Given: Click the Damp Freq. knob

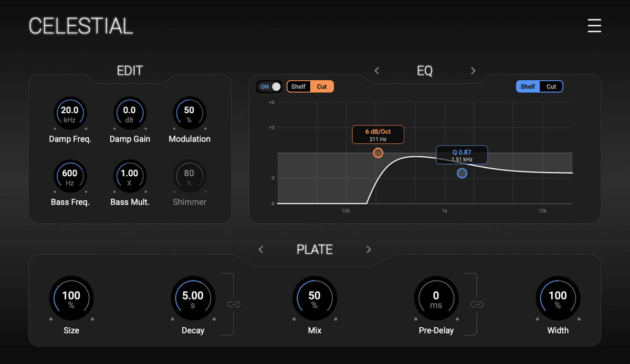Looking at the screenshot, I should [x=70, y=114].
